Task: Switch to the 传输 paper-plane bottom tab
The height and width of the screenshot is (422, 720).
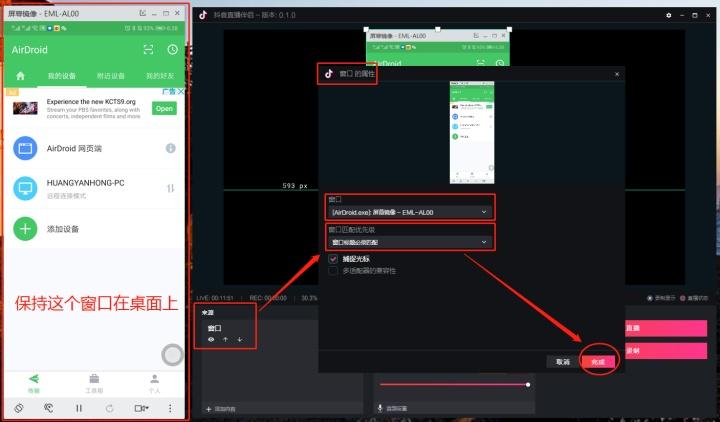Action: click(x=34, y=383)
